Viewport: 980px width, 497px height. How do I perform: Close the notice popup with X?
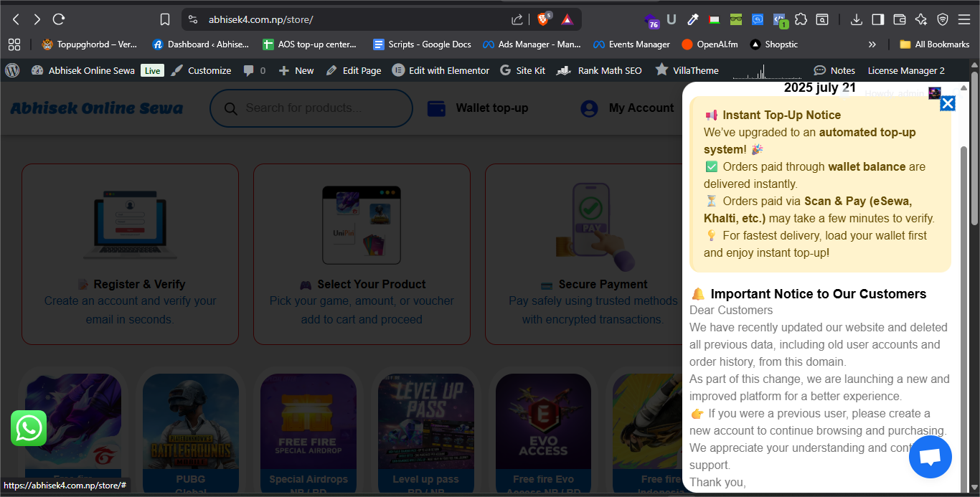tap(948, 103)
